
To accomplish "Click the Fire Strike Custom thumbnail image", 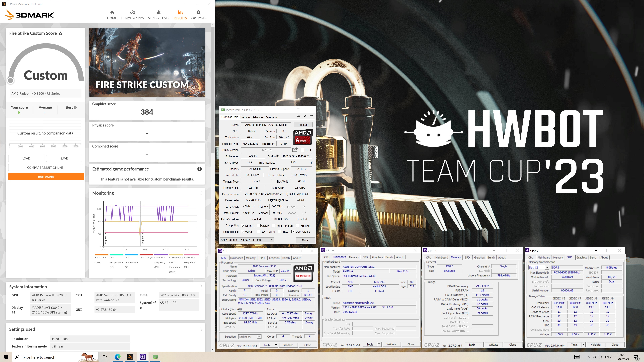I will tap(147, 63).
